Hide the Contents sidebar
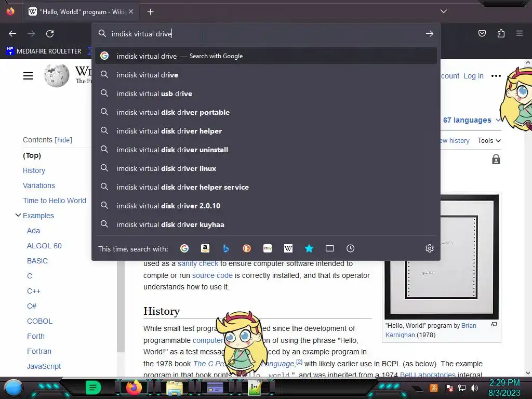The width and height of the screenshot is (532, 399). tap(63, 140)
